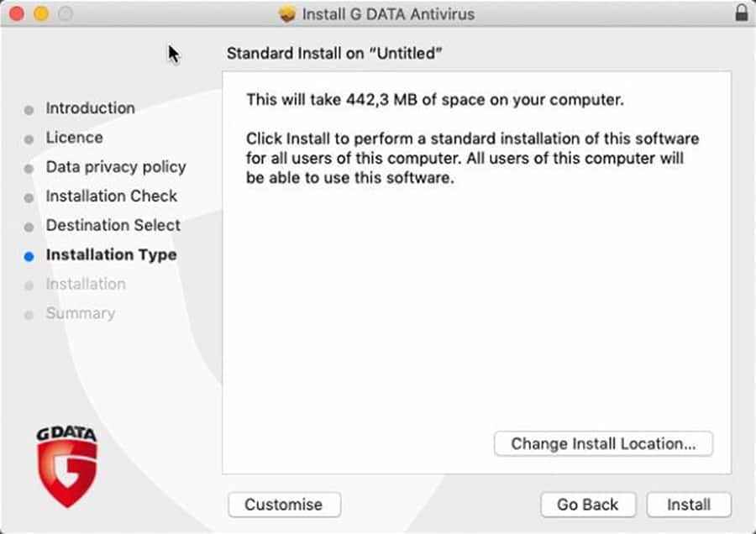Click the lock icon at the top right
Screen dimensions: 756x534
pos(741,13)
